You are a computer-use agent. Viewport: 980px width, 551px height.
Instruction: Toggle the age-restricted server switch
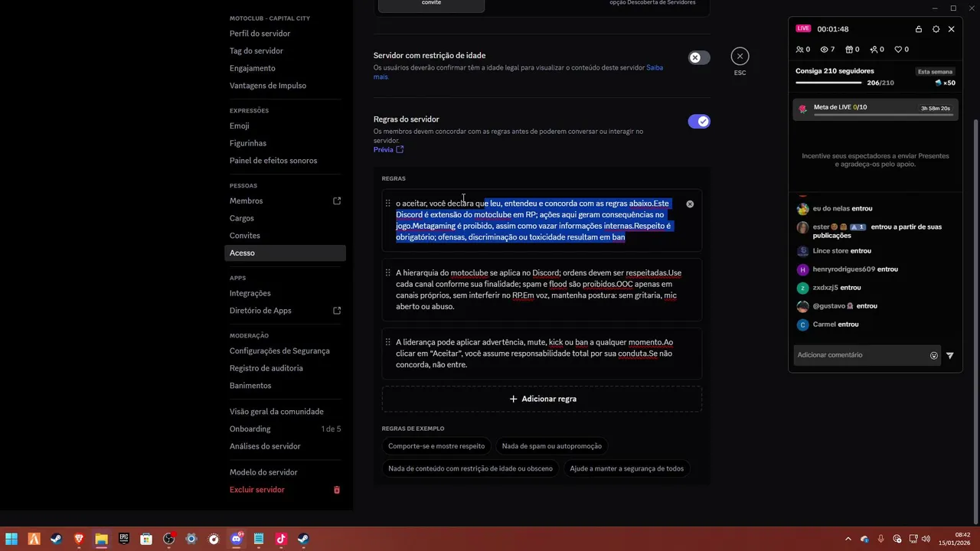698,57
